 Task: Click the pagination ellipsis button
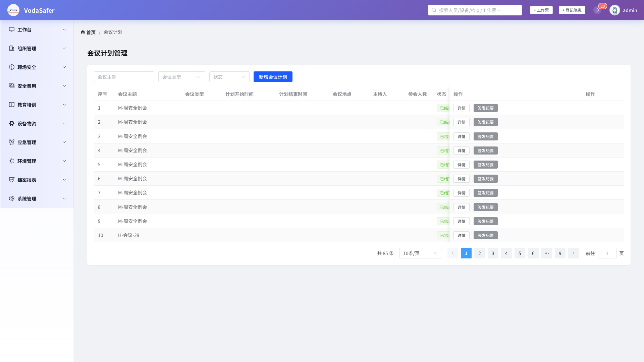click(547, 253)
